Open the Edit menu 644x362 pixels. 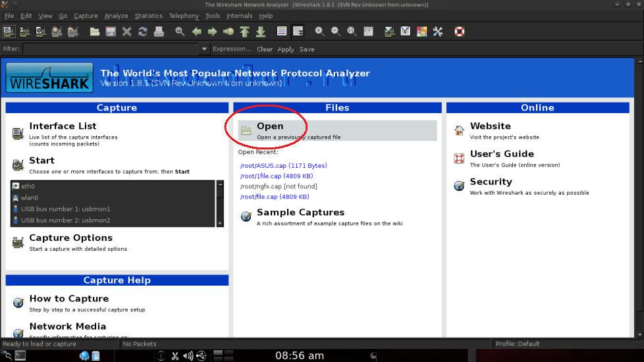26,16
